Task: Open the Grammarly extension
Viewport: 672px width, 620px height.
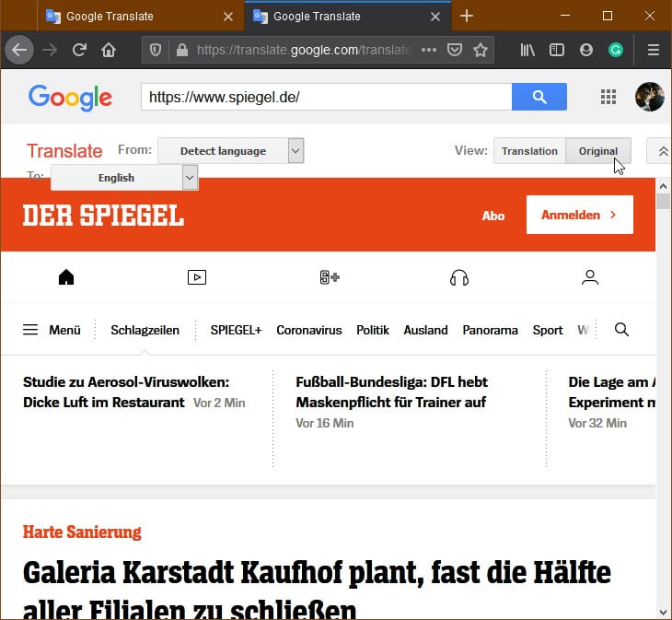Action: pos(616,50)
